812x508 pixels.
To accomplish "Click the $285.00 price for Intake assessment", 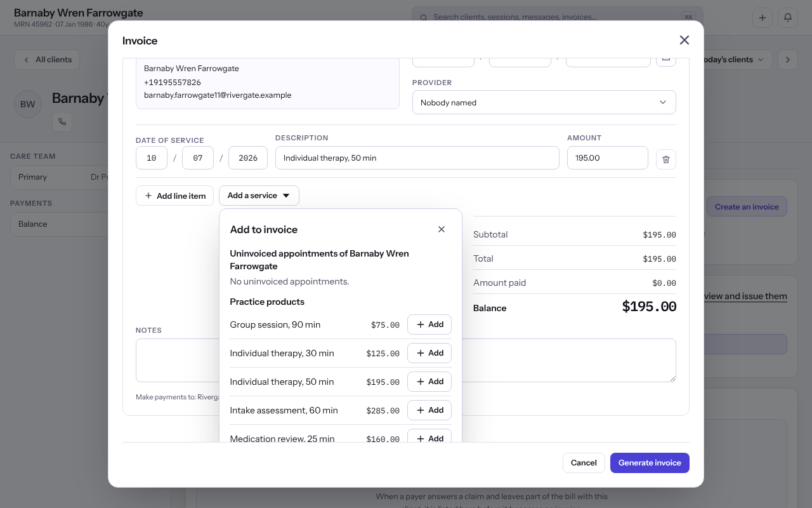I will click(x=383, y=411).
